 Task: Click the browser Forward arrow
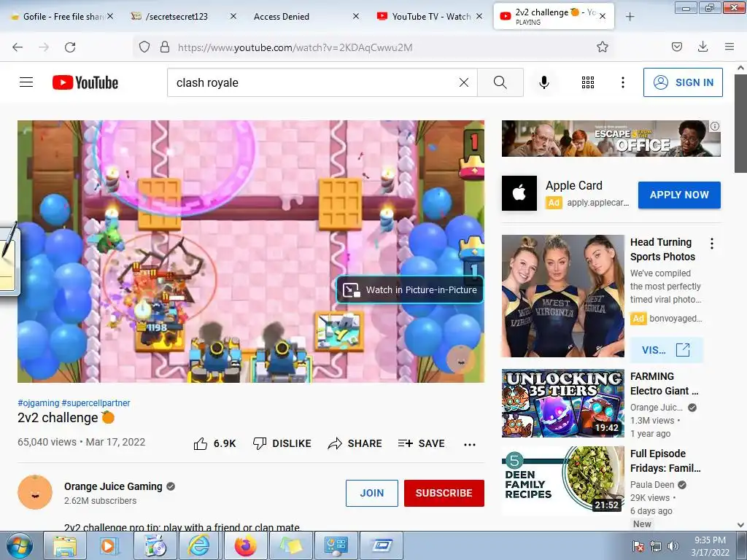[x=44, y=47]
